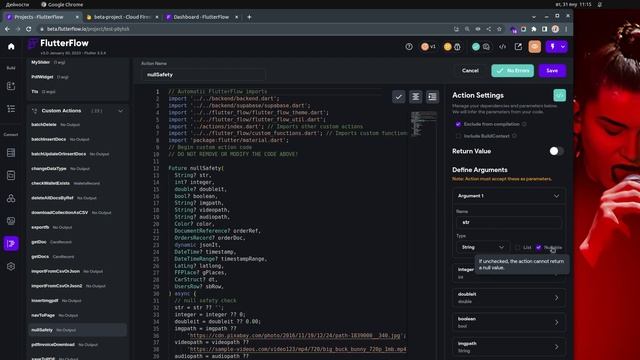
Task: Check the List checkbox for str argument
Action: pos(518,247)
